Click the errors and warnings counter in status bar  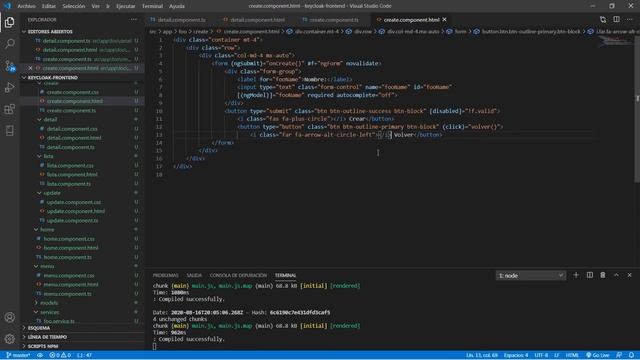pyautogui.click(x=60, y=355)
